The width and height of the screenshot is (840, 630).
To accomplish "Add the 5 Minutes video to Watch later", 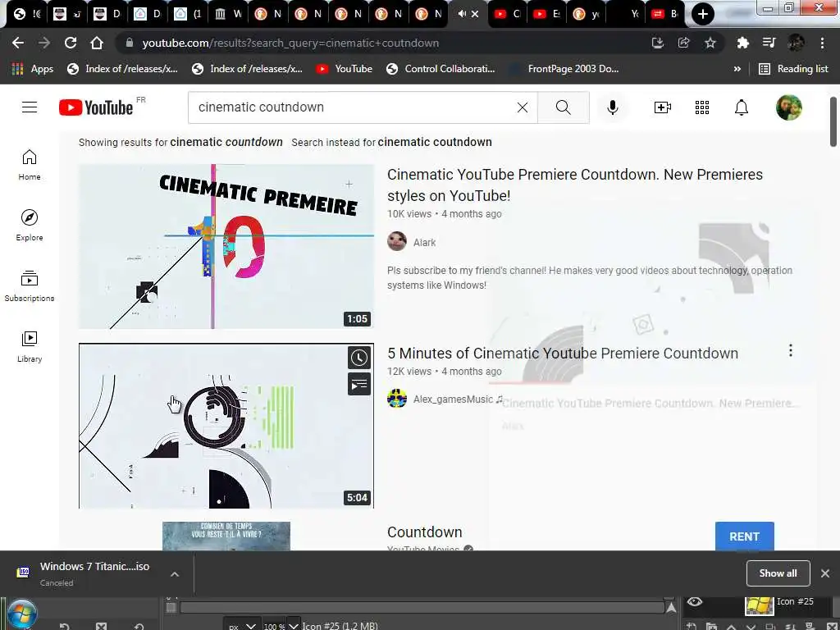I will coord(359,358).
